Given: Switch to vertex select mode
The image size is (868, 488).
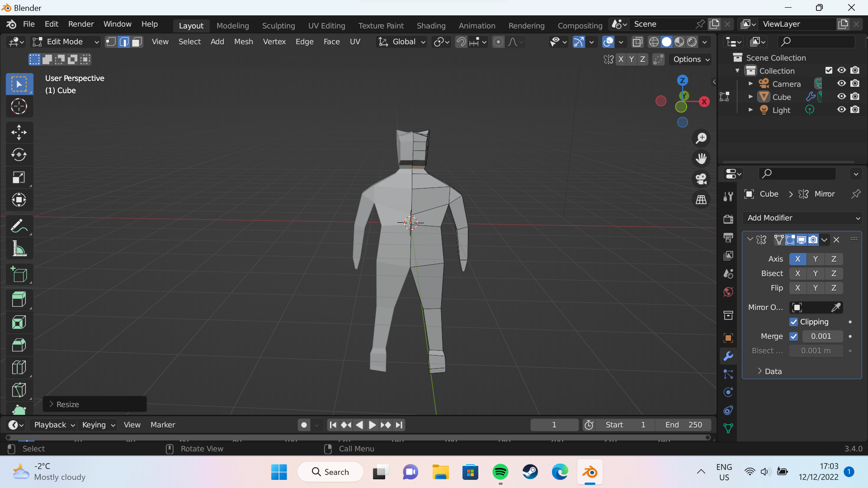Looking at the screenshot, I should tap(111, 42).
